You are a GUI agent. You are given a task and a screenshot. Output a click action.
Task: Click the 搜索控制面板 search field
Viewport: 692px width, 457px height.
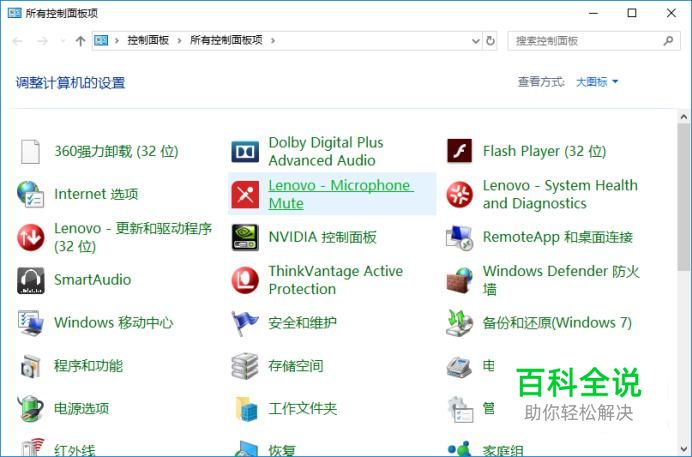point(594,41)
